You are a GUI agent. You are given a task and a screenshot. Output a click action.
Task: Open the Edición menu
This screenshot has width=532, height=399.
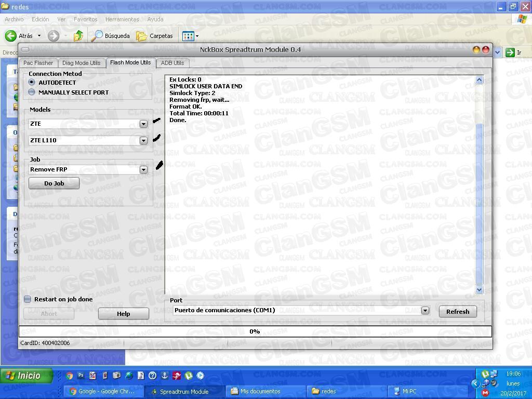click(41, 19)
